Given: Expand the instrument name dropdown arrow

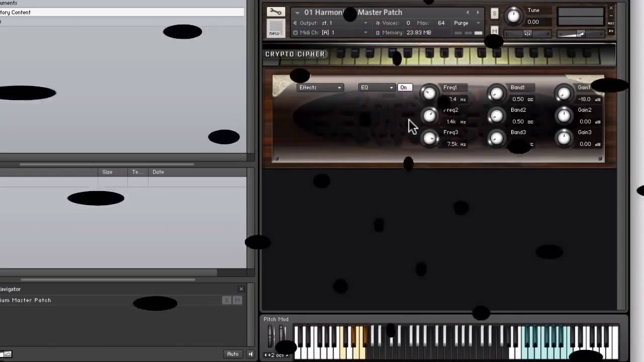Looking at the screenshot, I should [x=297, y=13].
